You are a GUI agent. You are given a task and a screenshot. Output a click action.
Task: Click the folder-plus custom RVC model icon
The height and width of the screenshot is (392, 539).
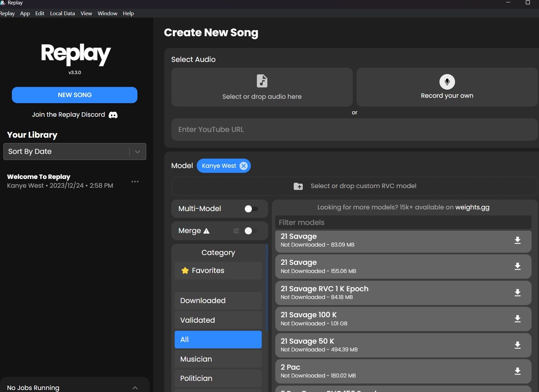[x=298, y=186]
